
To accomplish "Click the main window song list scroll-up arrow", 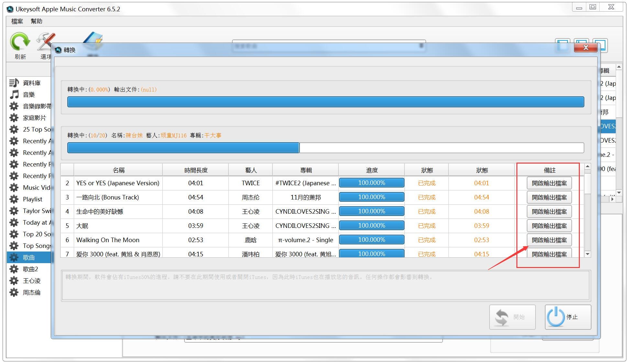I will [619, 67].
